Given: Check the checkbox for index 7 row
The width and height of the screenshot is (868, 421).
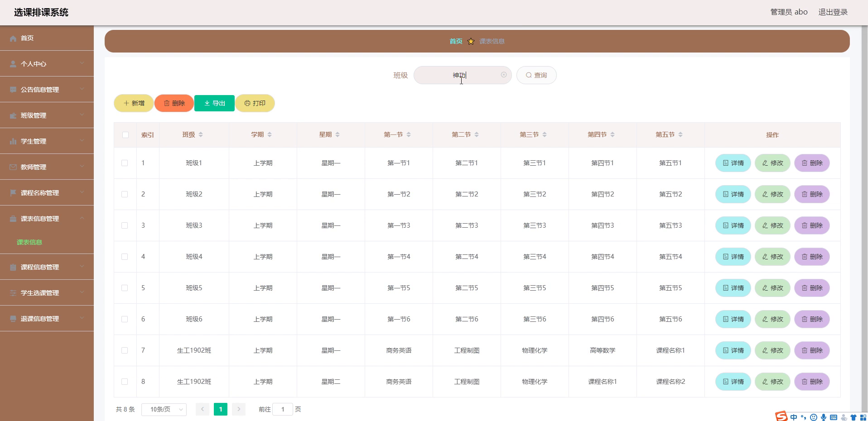Looking at the screenshot, I should coord(125,350).
